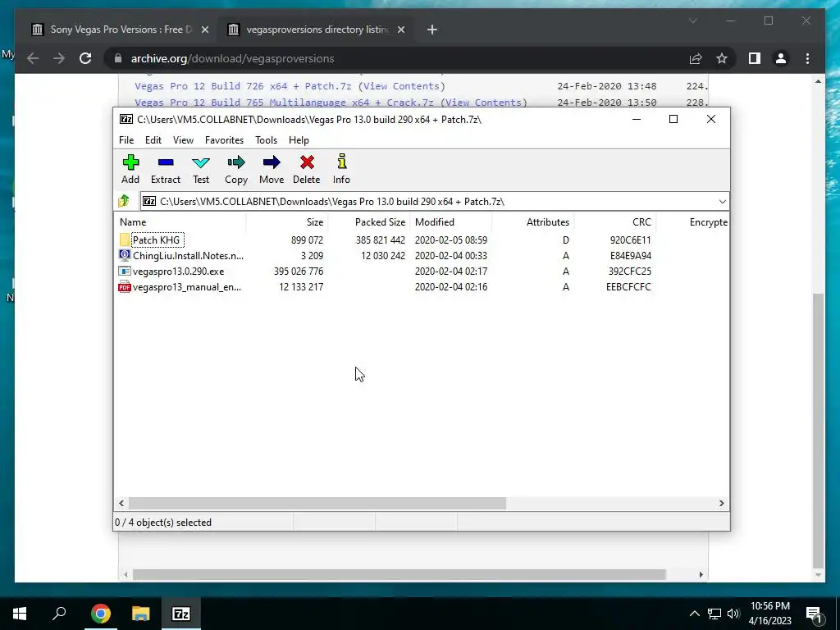The width and height of the screenshot is (840, 630).
Task: Open File Explorer from the taskbar
Action: point(141,614)
